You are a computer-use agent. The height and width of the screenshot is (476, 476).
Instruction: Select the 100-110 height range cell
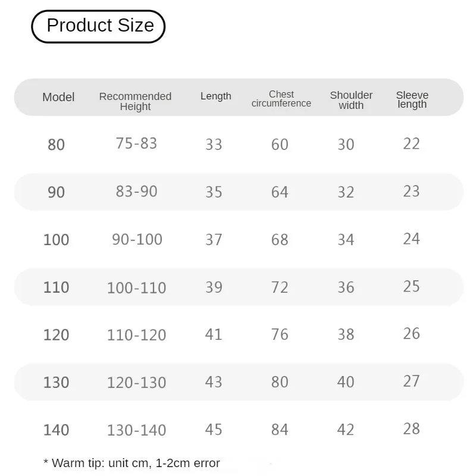coord(136,288)
